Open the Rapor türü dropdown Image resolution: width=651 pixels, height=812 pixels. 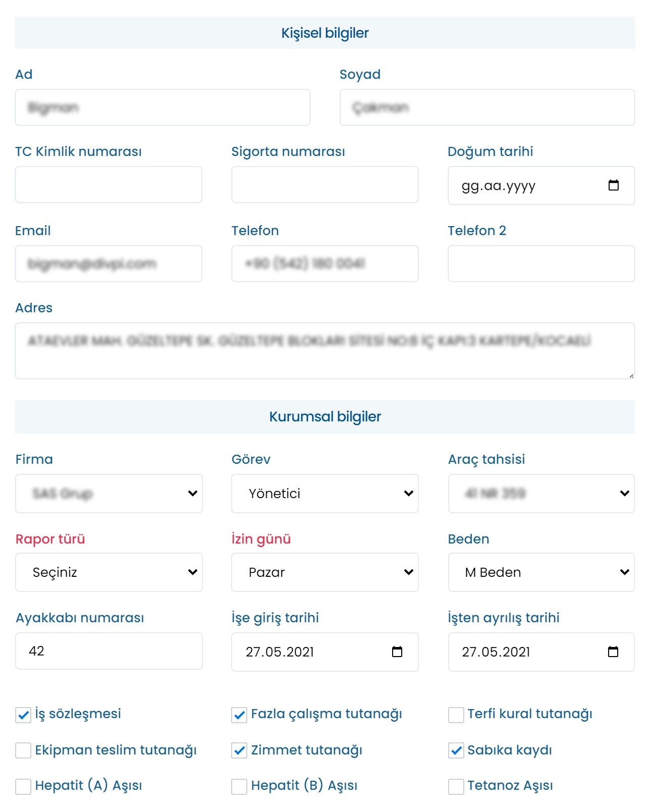point(108,572)
